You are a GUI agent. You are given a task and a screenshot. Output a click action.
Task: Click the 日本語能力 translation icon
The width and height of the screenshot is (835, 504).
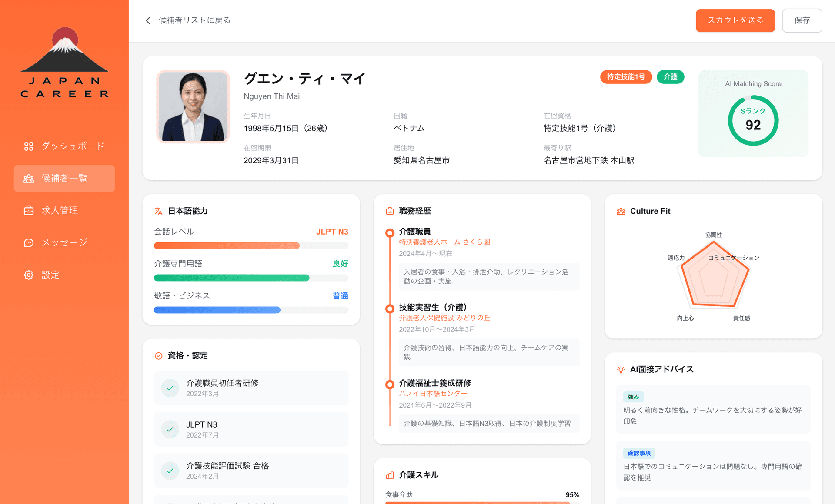158,211
